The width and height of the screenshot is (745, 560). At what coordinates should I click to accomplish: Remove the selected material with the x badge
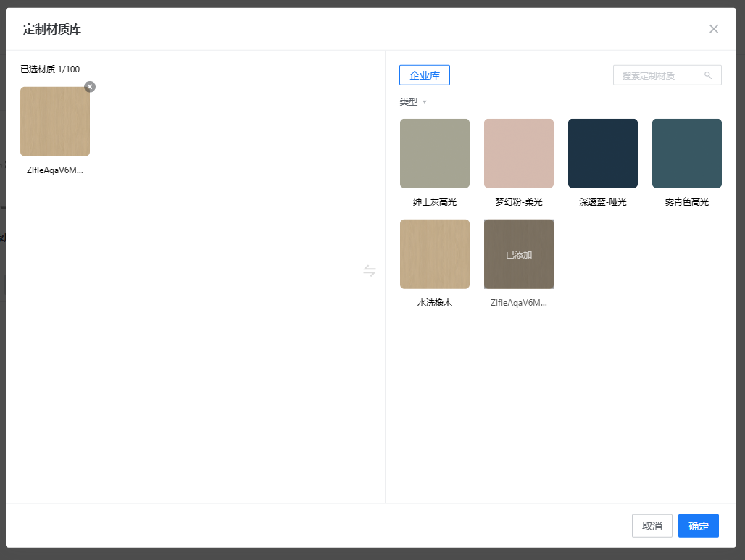pos(90,87)
